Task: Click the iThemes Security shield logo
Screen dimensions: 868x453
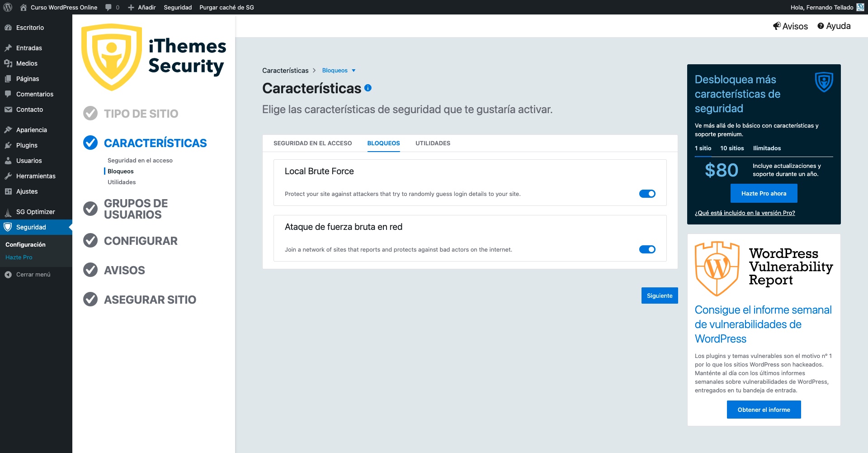Action: click(x=112, y=57)
